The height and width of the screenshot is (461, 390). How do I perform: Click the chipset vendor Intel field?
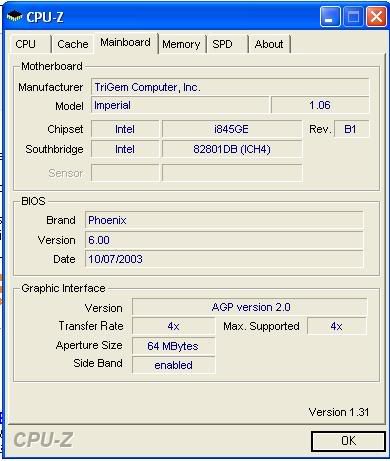click(x=125, y=129)
